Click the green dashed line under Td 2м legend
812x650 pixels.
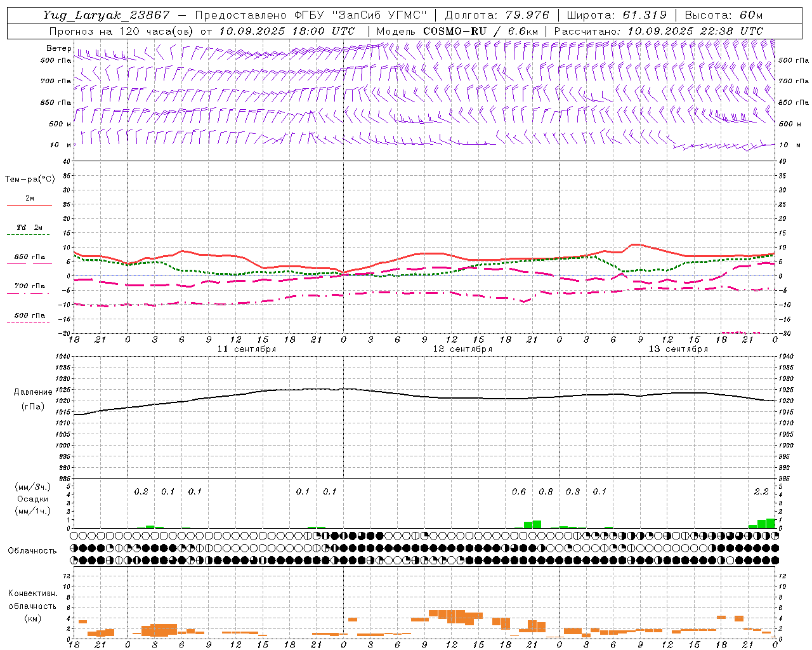coord(28,235)
